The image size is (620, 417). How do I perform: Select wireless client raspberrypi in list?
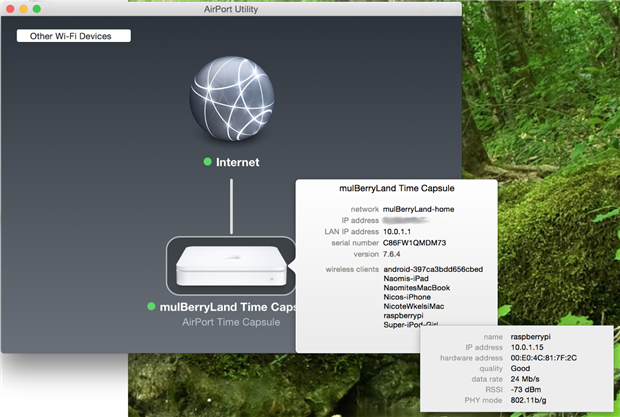[x=403, y=315]
